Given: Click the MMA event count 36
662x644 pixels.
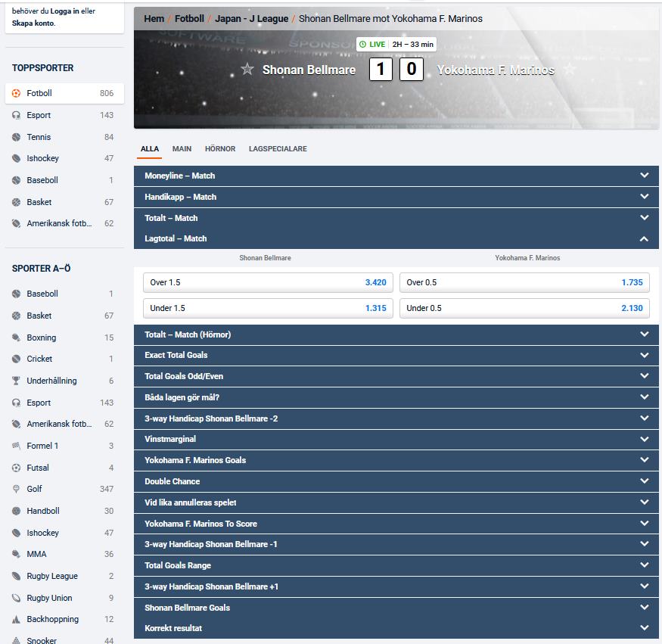Looking at the screenshot, I should pyautogui.click(x=109, y=554).
